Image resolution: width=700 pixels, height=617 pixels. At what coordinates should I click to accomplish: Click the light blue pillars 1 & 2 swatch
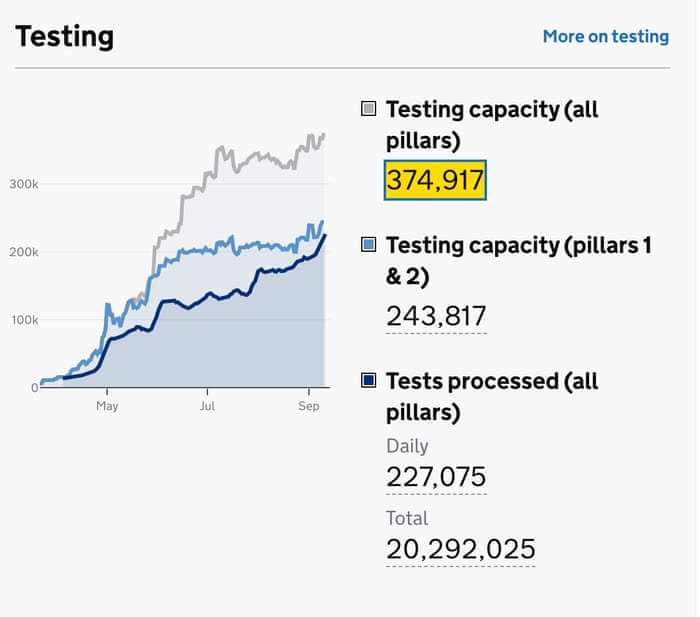tap(369, 245)
